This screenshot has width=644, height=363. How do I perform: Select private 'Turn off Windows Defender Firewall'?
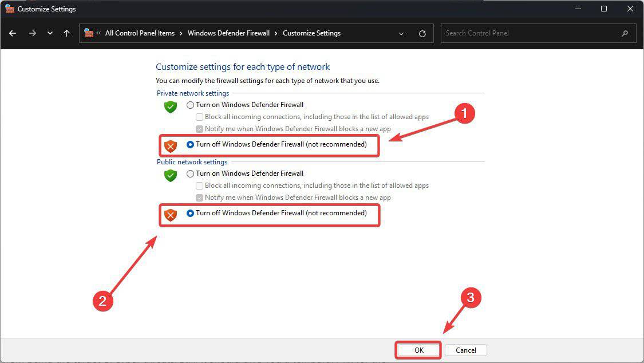[x=190, y=144]
